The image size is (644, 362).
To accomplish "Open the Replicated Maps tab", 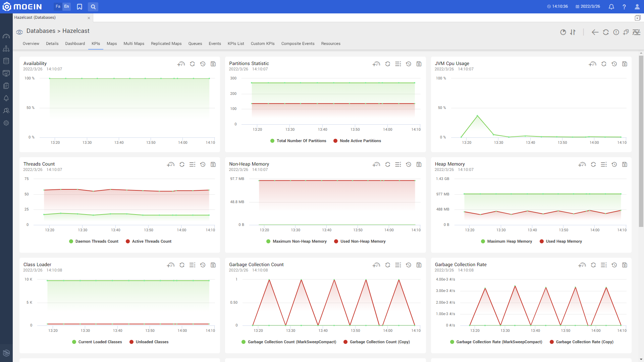I will [166, 44].
